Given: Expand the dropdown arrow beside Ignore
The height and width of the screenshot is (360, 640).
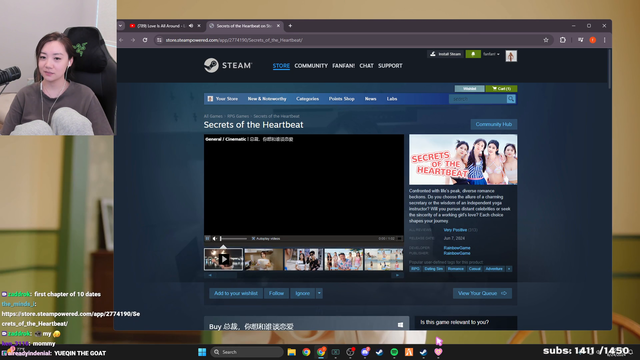Looking at the screenshot, I should pyautogui.click(x=319, y=293).
